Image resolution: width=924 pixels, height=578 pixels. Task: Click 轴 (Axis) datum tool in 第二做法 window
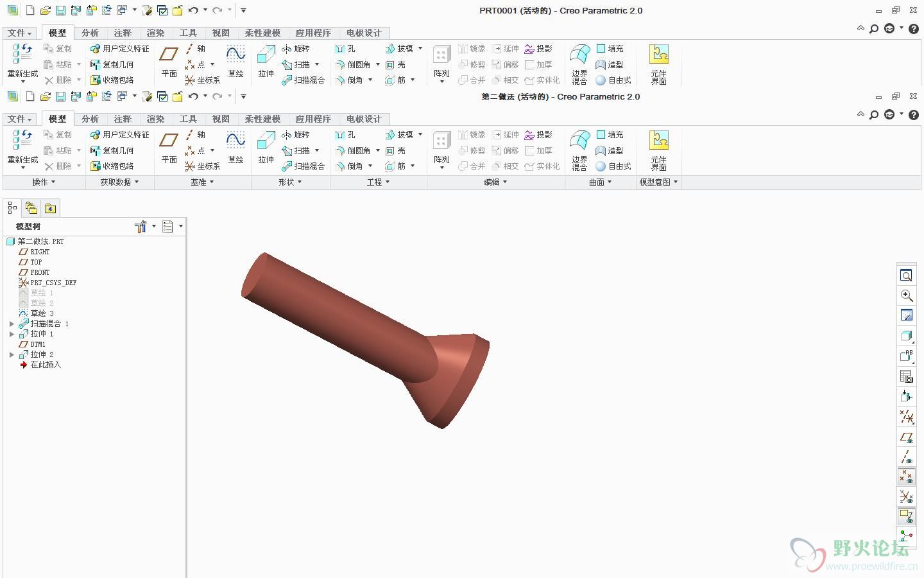(195, 135)
